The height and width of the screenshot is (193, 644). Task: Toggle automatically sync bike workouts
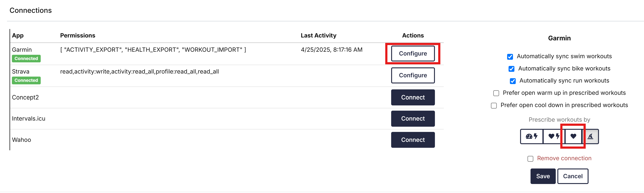(511, 69)
